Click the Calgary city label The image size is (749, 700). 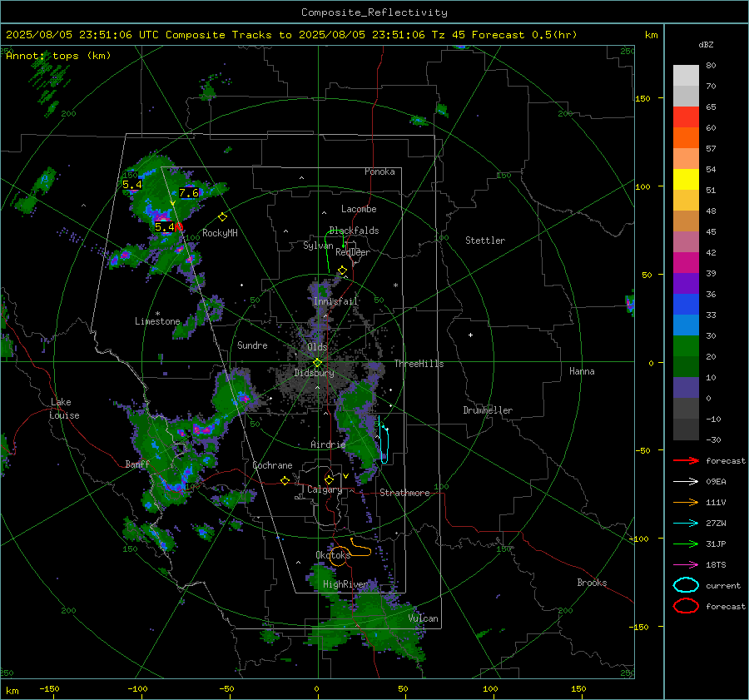pyautogui.click(x=325, y=489)
